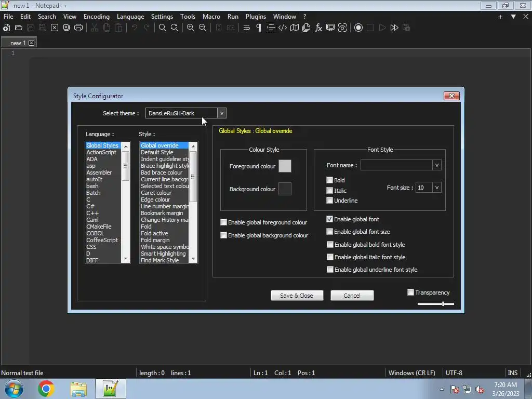Open the Language menu
This screenshot has width=532, height=399.
[130, 16]
